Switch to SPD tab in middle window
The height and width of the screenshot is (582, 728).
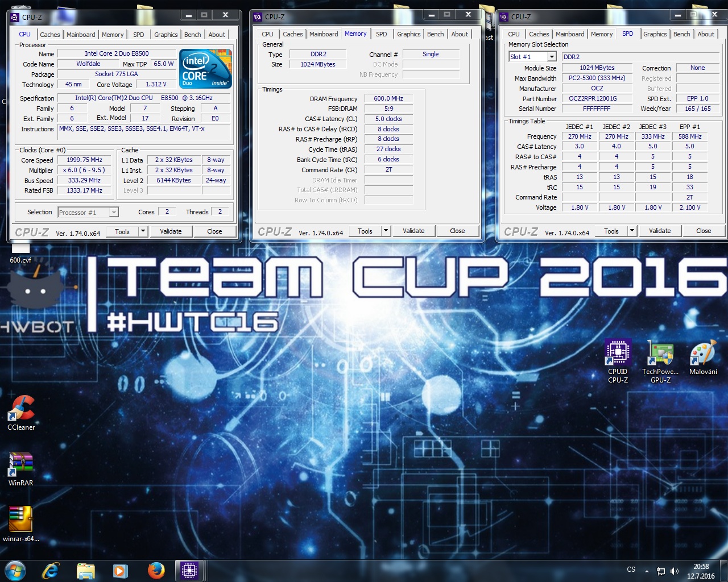[382, 34]
